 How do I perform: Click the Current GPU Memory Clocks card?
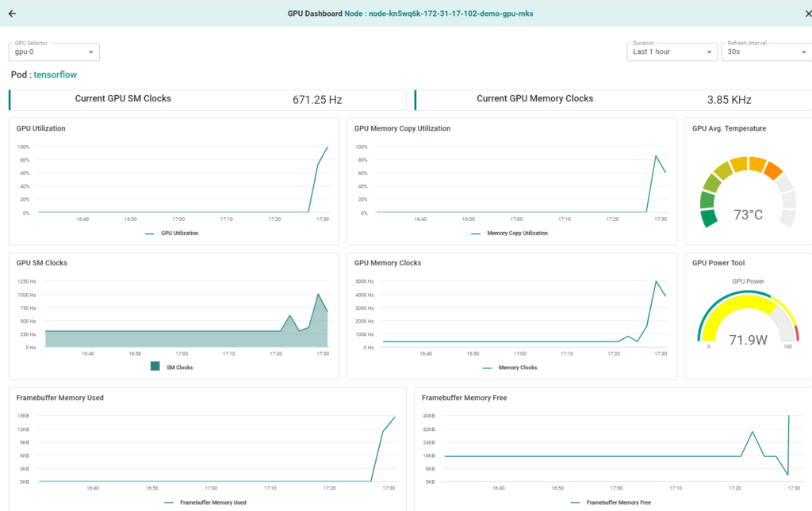click(612, 100)
